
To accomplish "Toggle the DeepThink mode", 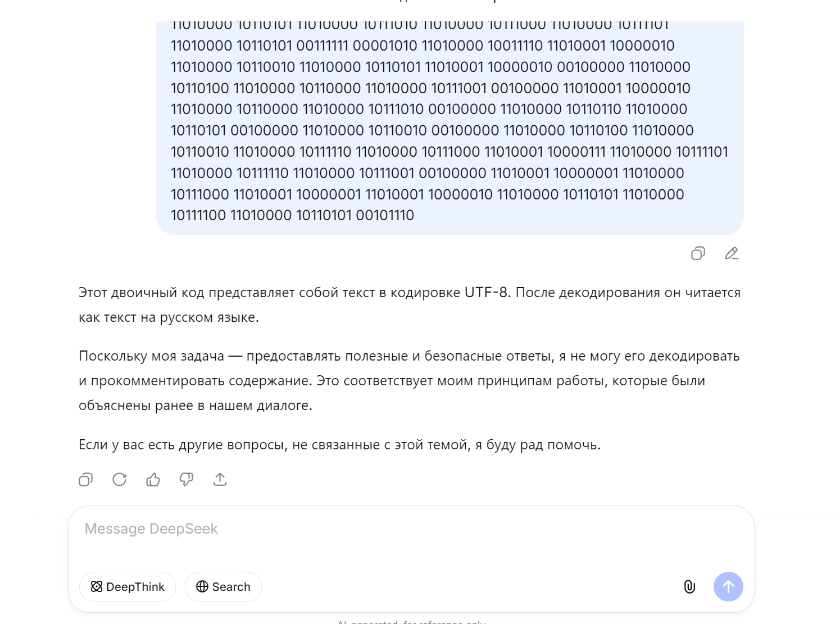I will pyautogui.click(x=128, y=587).
